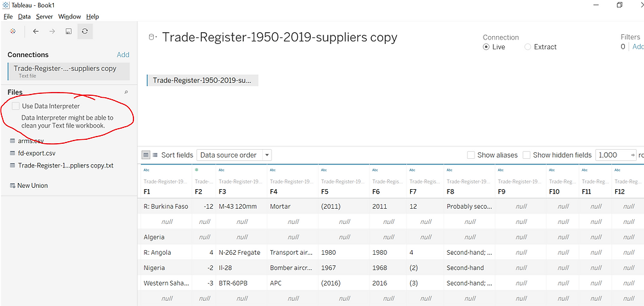
Task: Click Add next to Connections
Action: click(123, 55)
